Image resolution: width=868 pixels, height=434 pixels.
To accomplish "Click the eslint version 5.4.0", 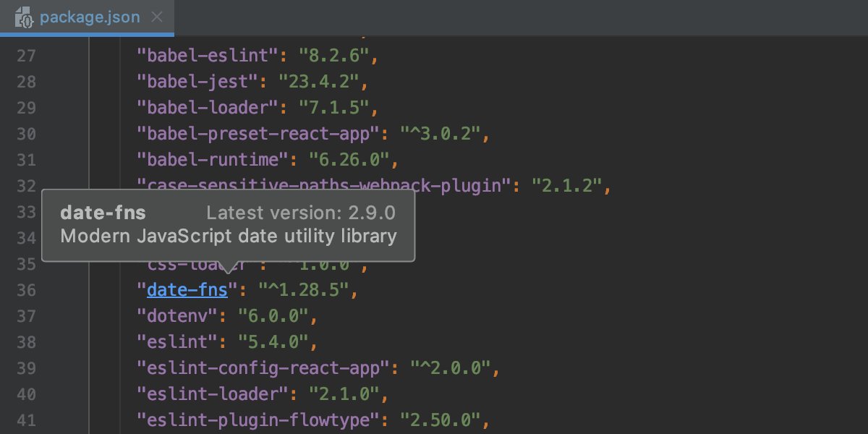I will pos(280,341).
